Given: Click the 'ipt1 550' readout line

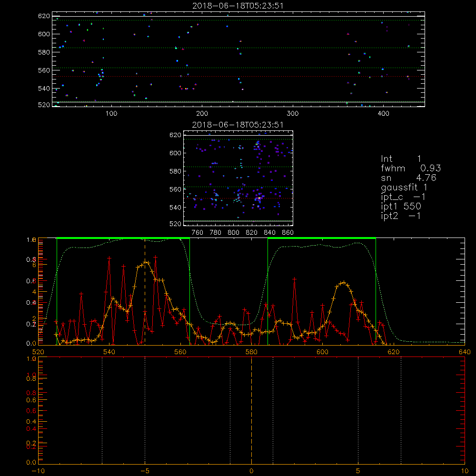Looking at the screenshot, I should (401, 207).
